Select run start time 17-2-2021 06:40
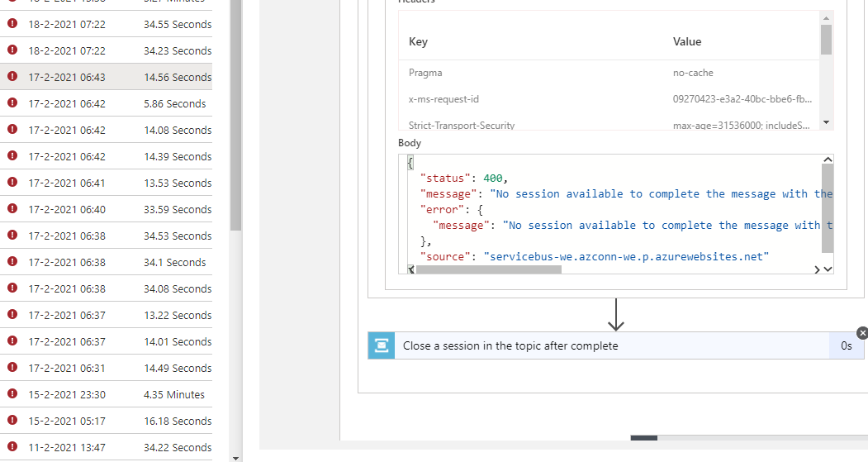Viewport: 868px width, 462px height. (x=67, y=209)
